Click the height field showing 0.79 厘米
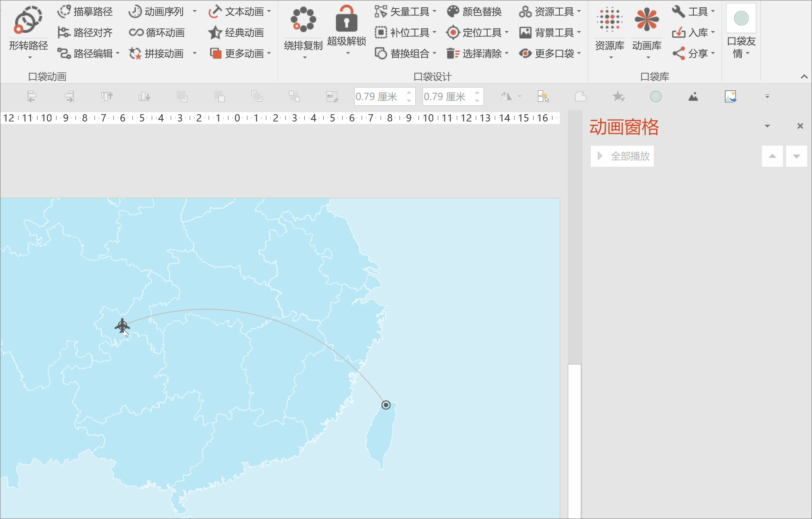This screenshot has width=812, height=519. click(379, 96)
